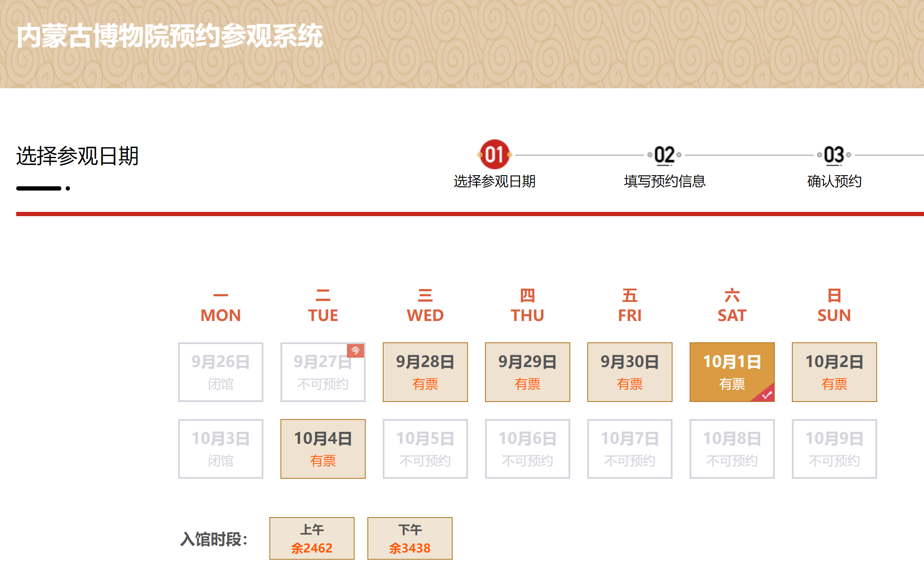Select the 9月29日 Thursday date
This screenshot has height=564, width=924.
[527, 372]
